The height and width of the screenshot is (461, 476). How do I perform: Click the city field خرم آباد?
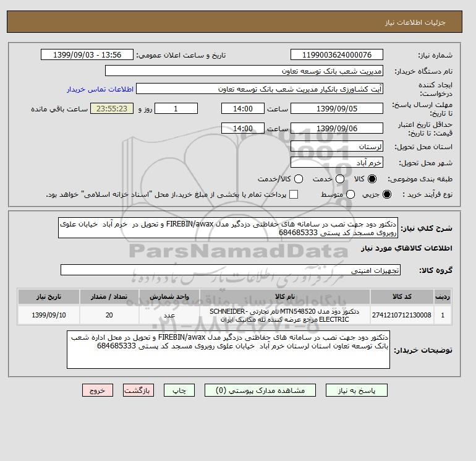coord(337,163)
